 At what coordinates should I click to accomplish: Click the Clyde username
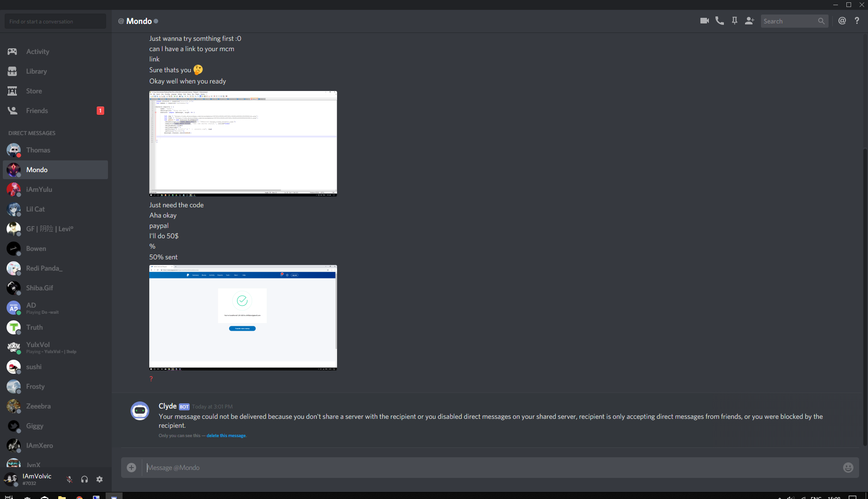(x=168, y=406)
